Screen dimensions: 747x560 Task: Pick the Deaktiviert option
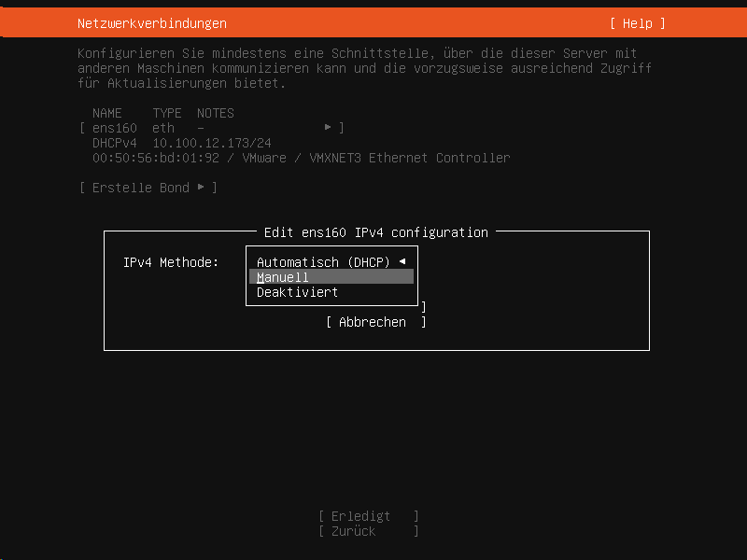click(297, 292)
